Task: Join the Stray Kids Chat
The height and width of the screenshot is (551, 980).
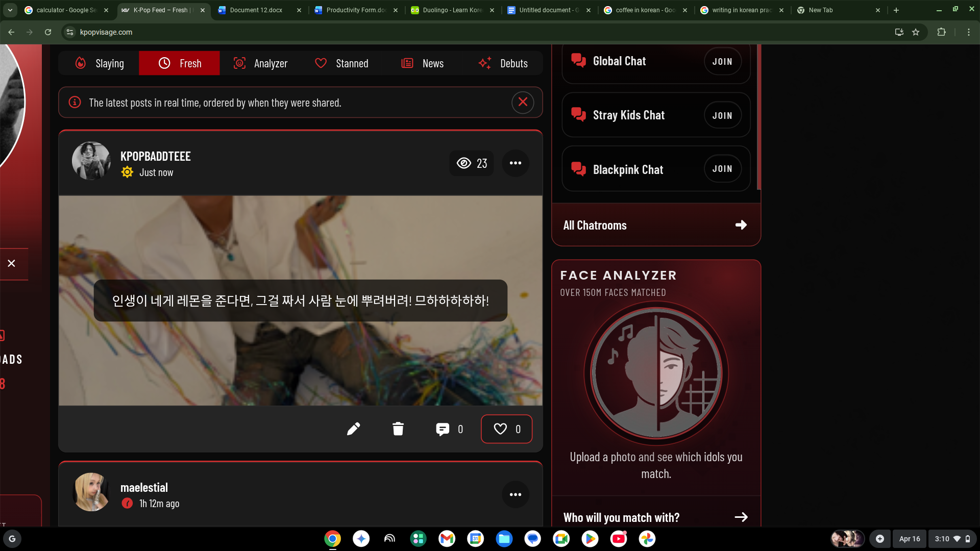Action: [x=722, y=116]
